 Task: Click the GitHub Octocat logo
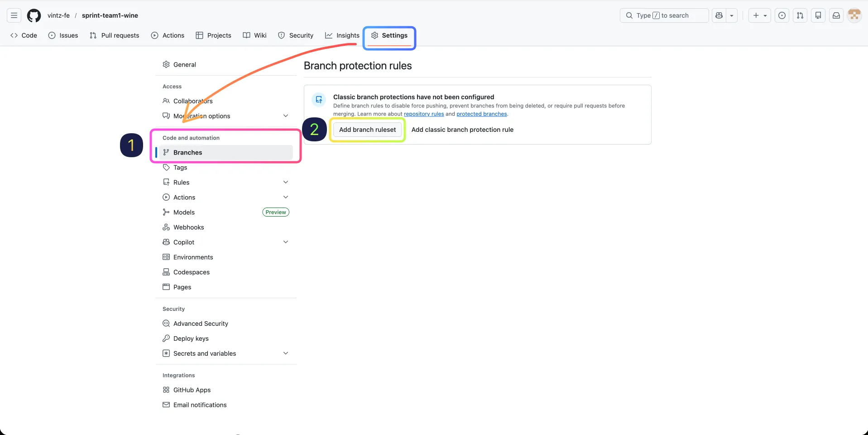34,15
